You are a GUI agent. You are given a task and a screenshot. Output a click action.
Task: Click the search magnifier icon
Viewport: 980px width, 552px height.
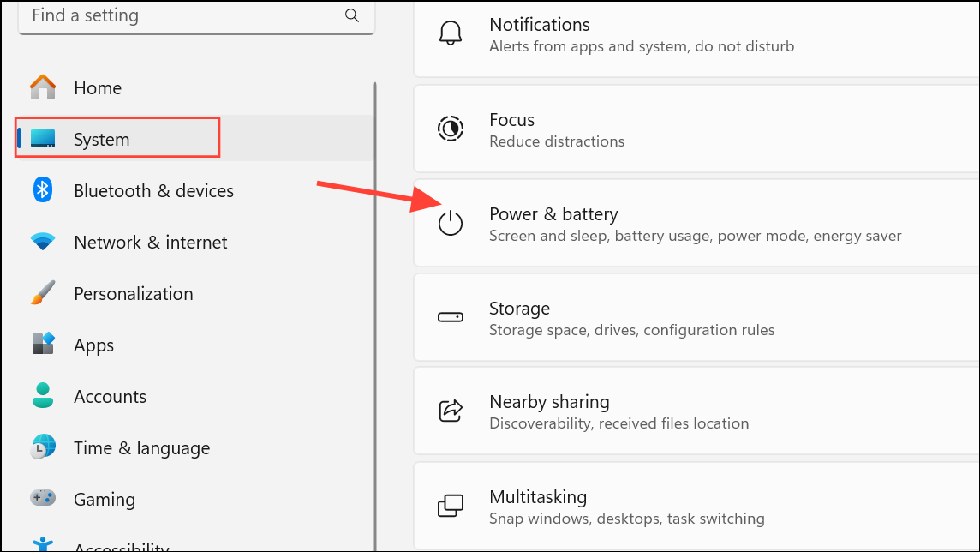click(x=351, y=15)
